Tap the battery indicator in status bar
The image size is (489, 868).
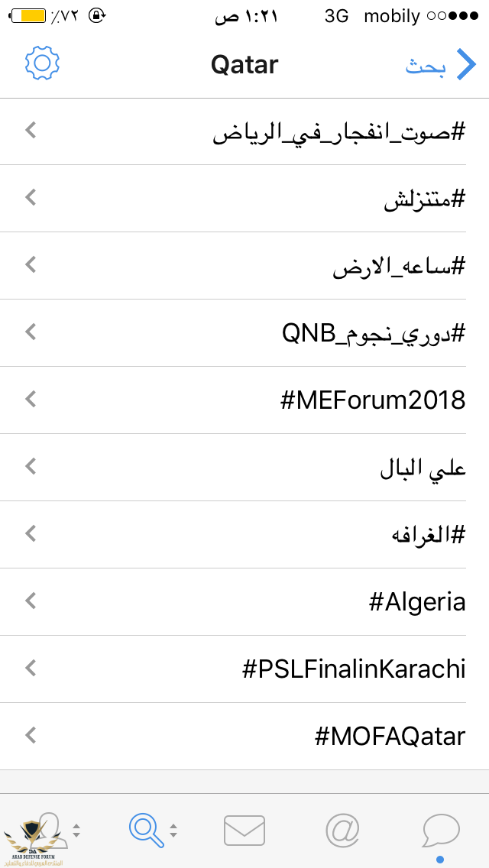[x=28, y=16]
